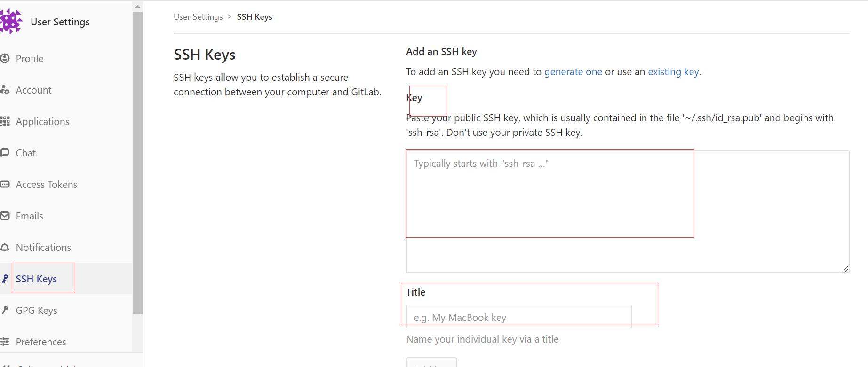Image resolution: width=868 pixels, height=367 pixels.
Task: Click the Emails envelope icon
Action: point(5,216)
